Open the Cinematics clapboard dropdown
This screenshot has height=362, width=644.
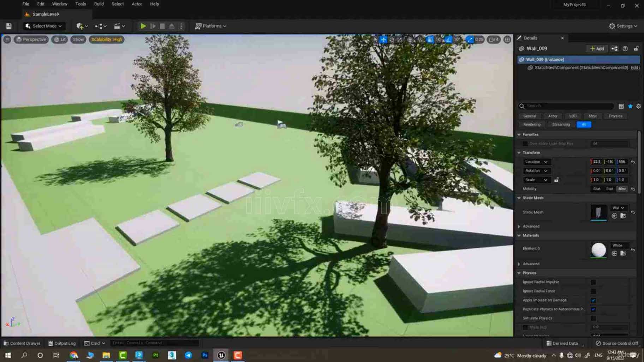(x=119, y=26)
